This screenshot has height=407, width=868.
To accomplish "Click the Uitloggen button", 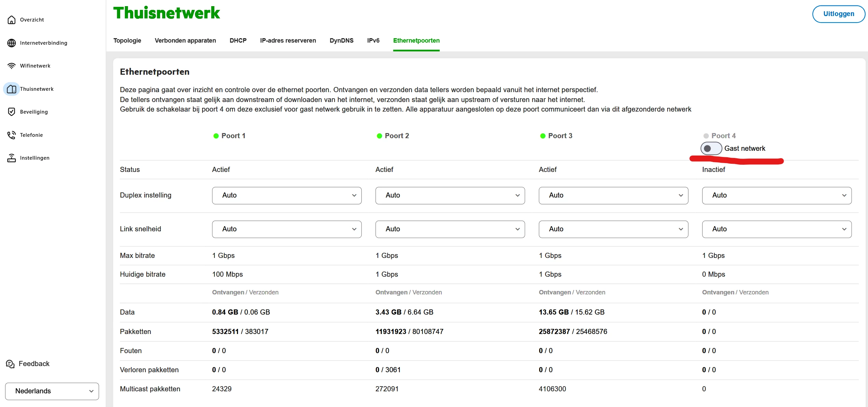I will (x=838, y=14).
